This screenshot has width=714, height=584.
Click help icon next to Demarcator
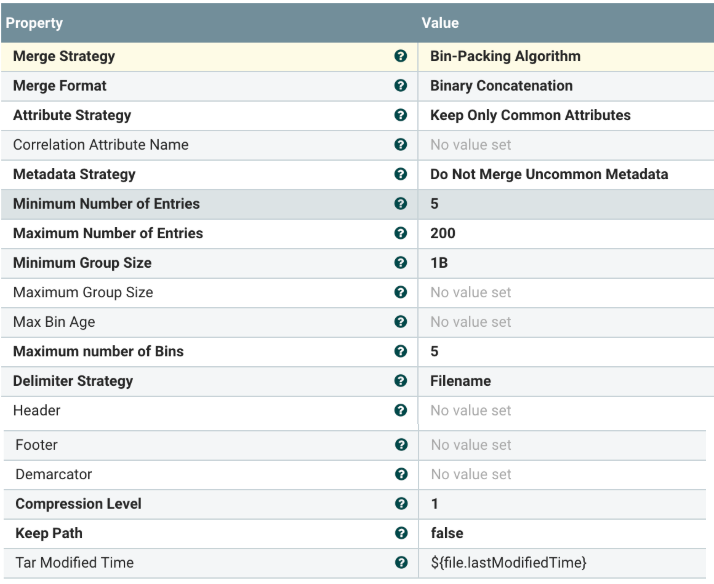(x=400, y=475)
